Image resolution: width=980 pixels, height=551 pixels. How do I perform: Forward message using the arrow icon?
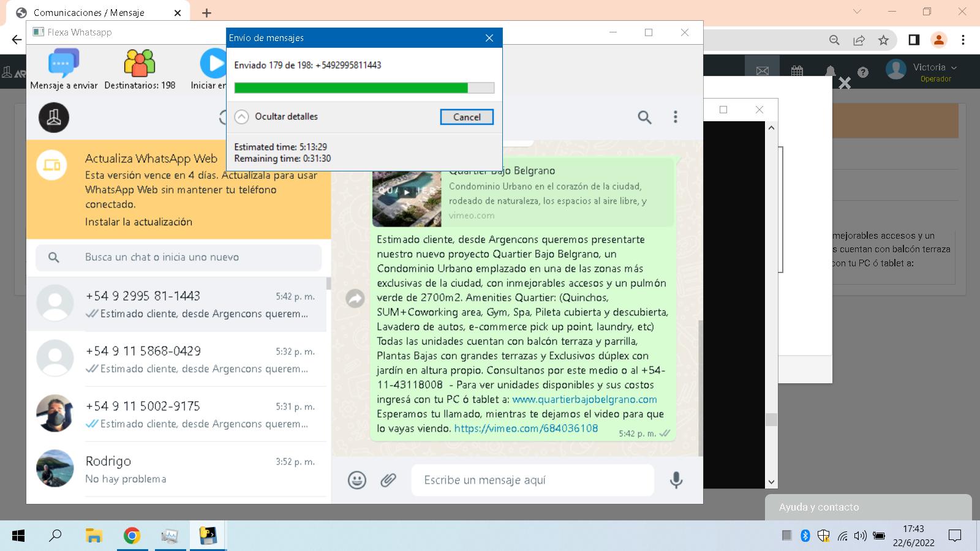(x=355, y=298)
